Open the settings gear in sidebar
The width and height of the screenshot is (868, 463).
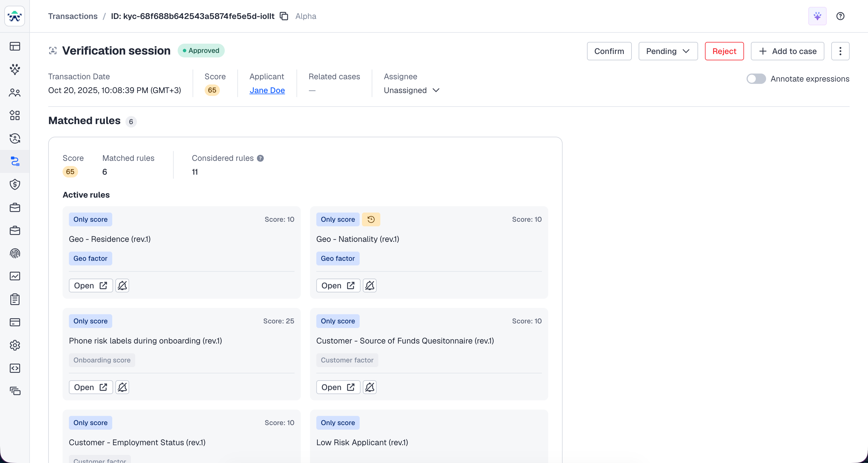click(x=15, y=345)
